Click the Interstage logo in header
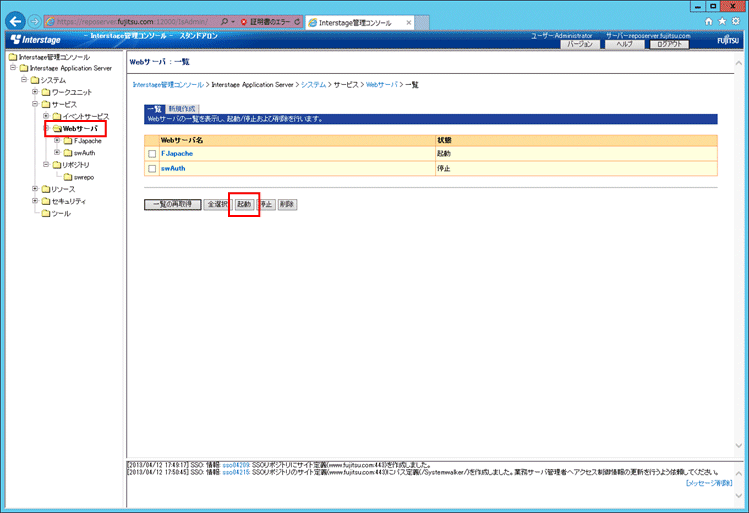Image resolution: width=749 pixels, height=513 pixels. 36,40
